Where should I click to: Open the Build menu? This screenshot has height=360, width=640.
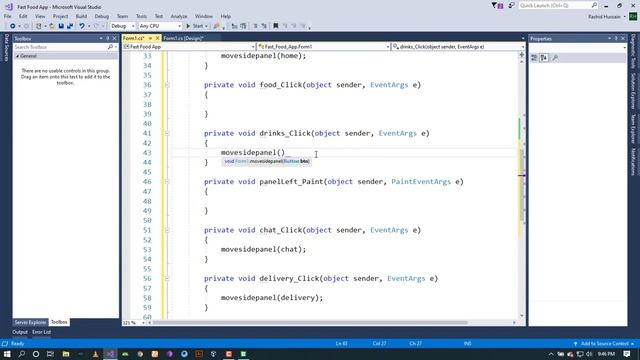(x=81, y=16)
